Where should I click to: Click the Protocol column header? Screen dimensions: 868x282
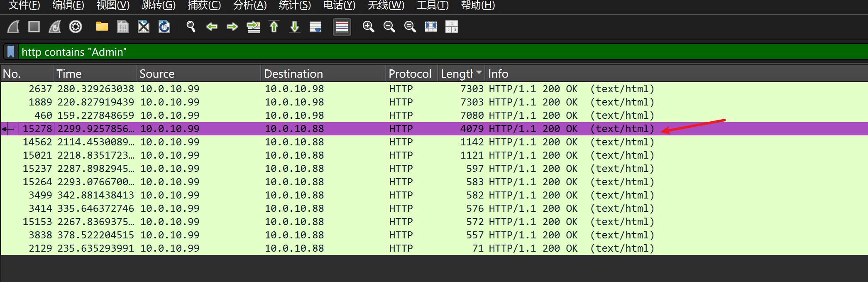[410, 74]
